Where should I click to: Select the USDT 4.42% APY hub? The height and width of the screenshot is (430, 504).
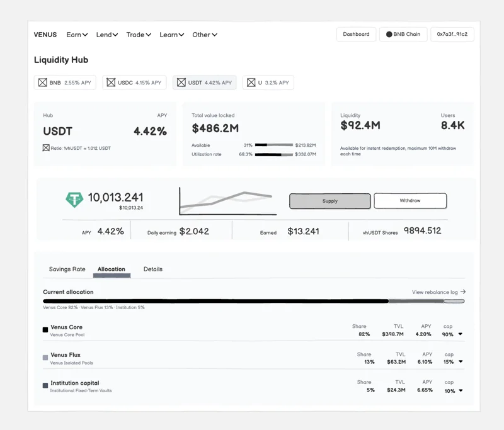click(x=204, y=82)
